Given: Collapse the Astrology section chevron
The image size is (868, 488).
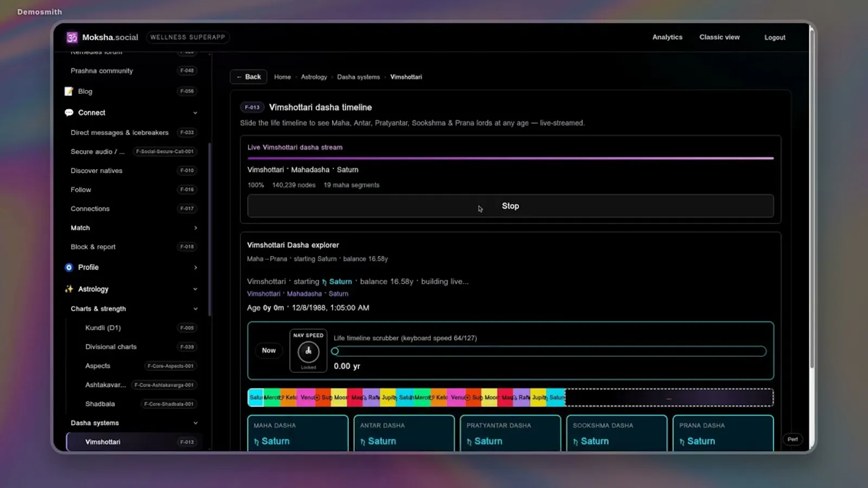Looking at the screenshot, I should click(195, 289).
